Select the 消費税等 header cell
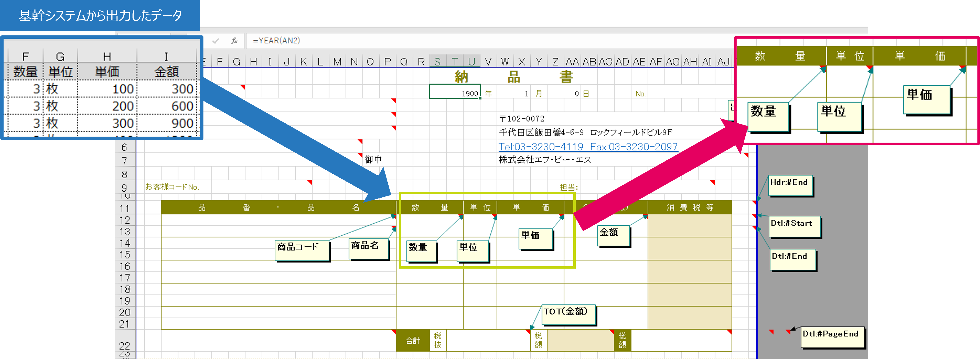This screenshot has height=359, width=980. [x=690, y=207]
